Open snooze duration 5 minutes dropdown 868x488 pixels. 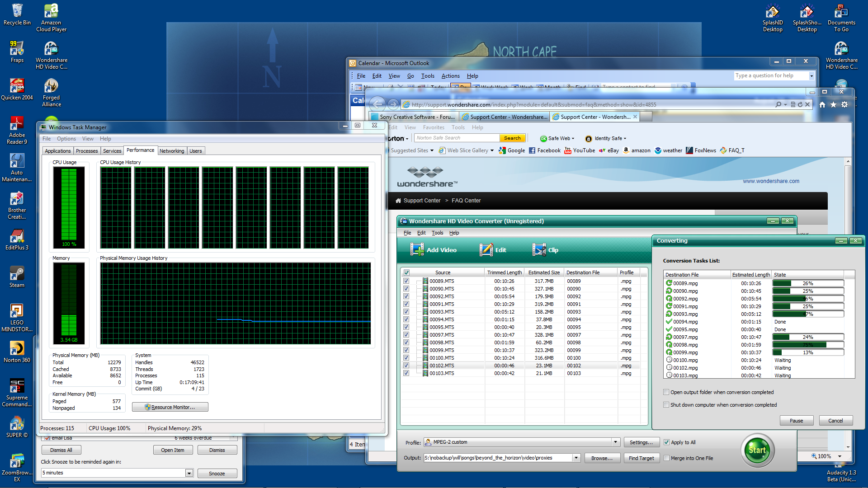(189, 473)
